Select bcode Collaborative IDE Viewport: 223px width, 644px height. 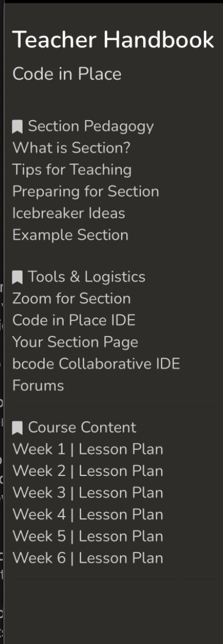pos(96,364)
